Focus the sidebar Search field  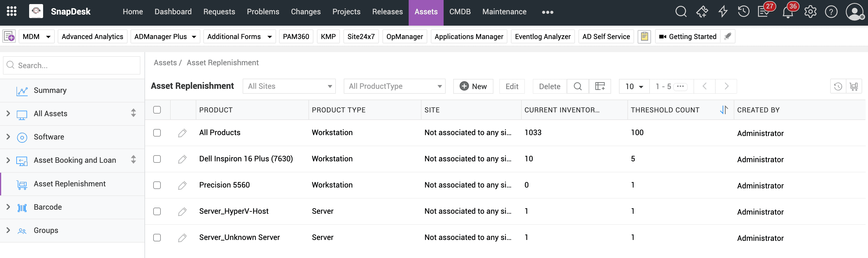click(x=71, y=65)
